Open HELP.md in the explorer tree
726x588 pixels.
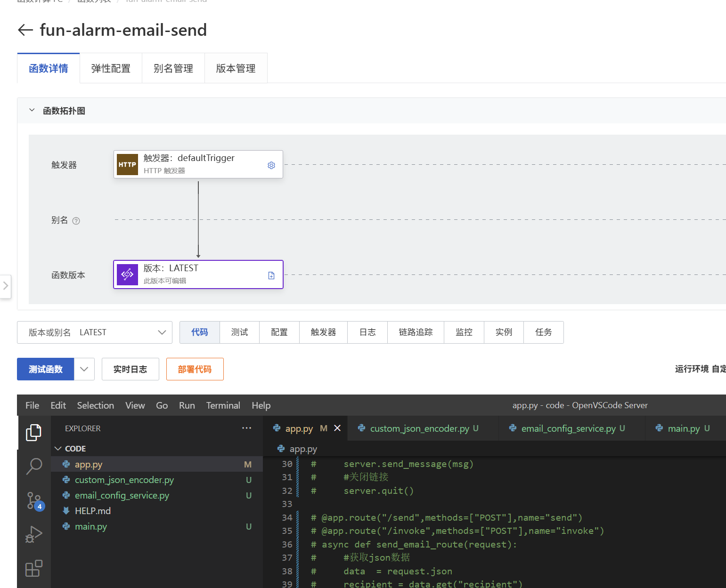click(157, 511)
